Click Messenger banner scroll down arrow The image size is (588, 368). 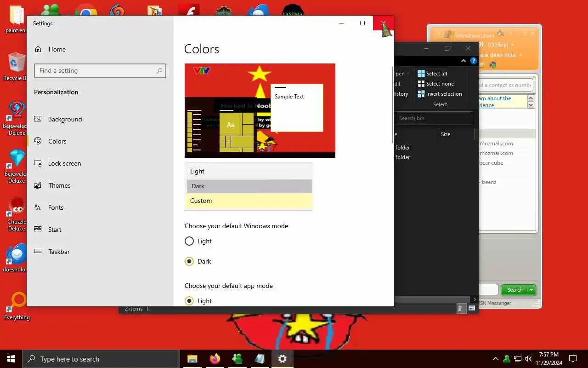coord(531,105)
